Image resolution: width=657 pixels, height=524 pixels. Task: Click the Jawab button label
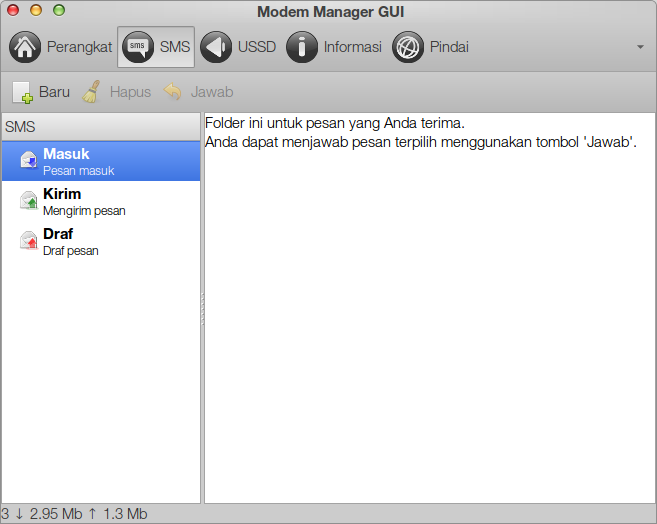[212, 92]
